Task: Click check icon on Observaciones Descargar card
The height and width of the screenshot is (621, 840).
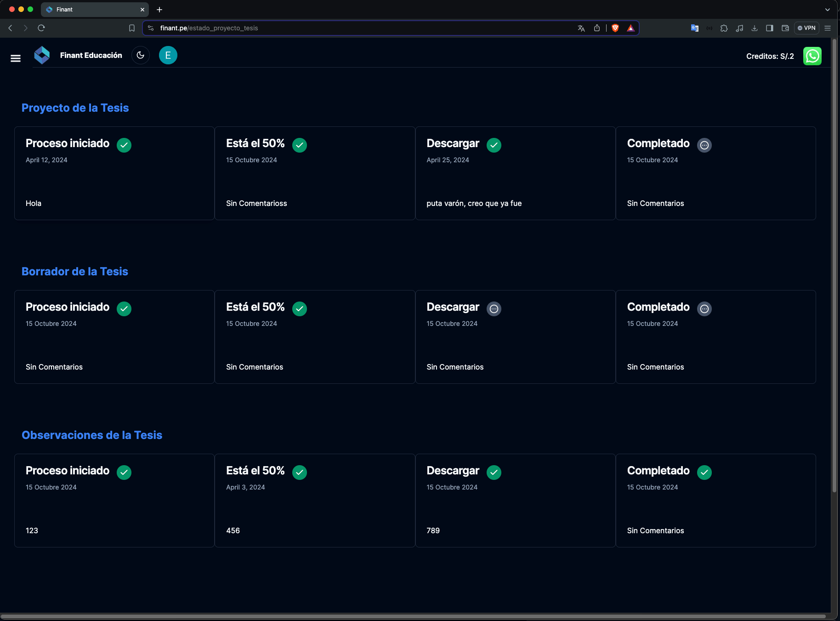Action: click(494, 472)
